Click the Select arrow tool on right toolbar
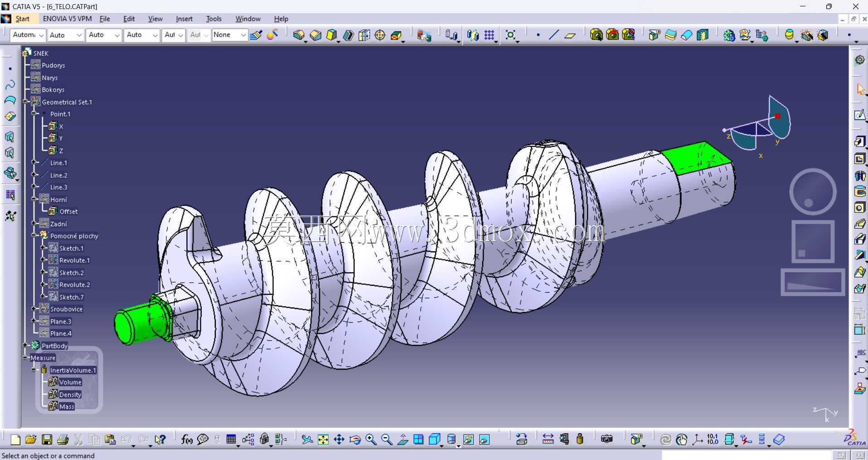 click(860, 89)
